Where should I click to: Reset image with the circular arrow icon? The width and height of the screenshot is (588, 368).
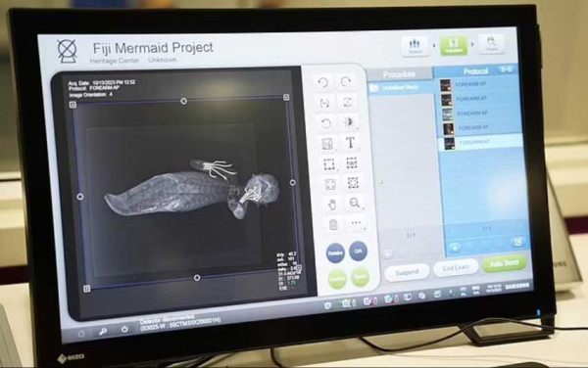point(326,123)
